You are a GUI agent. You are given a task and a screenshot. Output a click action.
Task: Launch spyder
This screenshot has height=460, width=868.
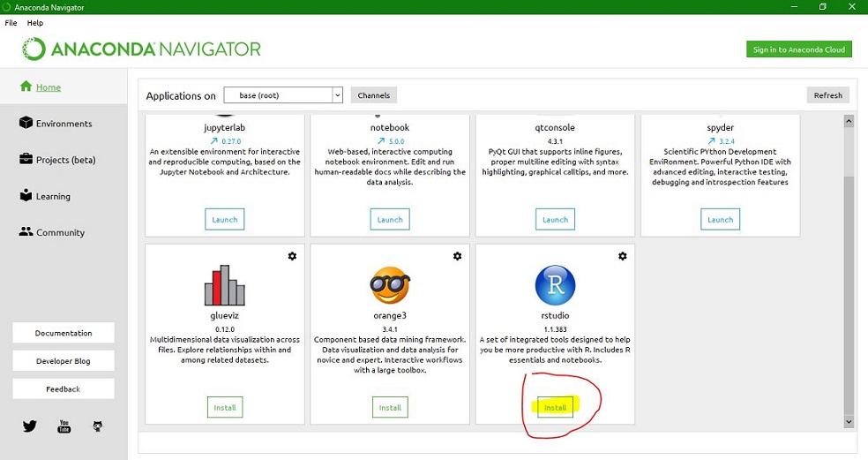720,220
